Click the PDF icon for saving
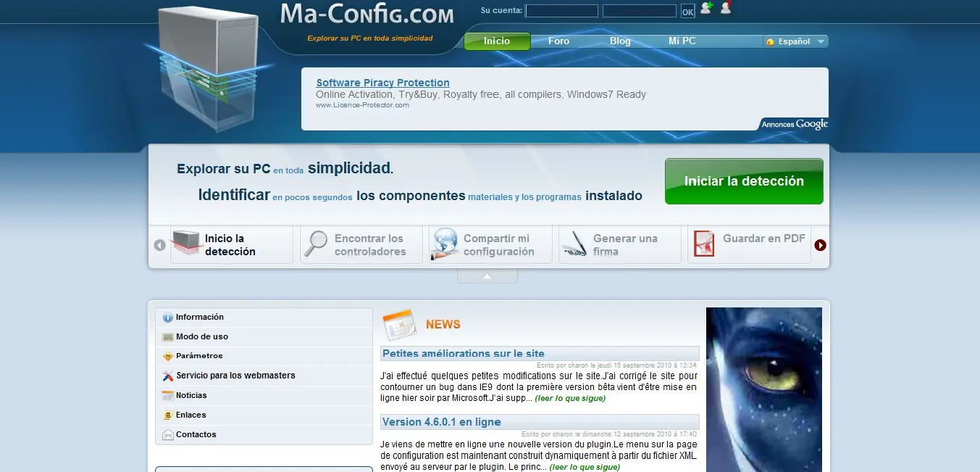The image size is (980, 472). pos(704,244)
